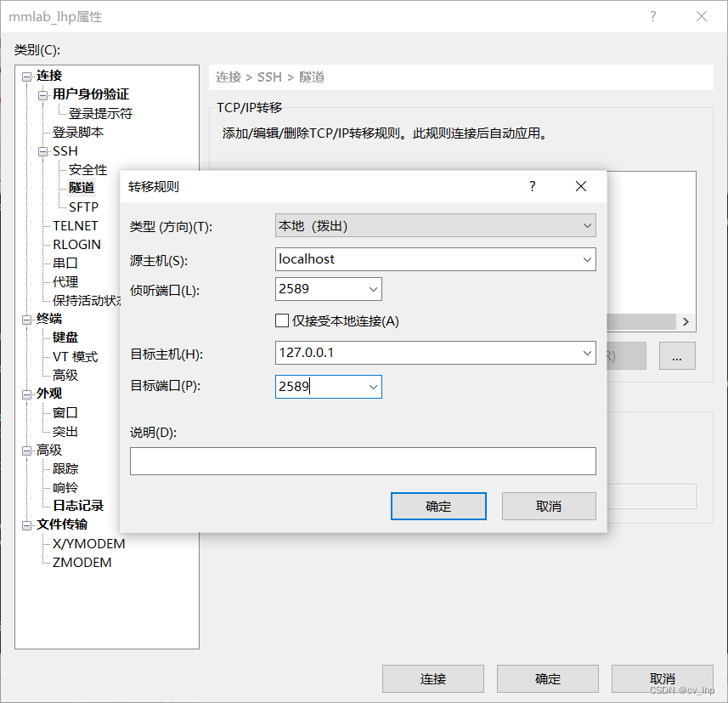Open the 目标端口 dropdown arrow

(373, 387)
